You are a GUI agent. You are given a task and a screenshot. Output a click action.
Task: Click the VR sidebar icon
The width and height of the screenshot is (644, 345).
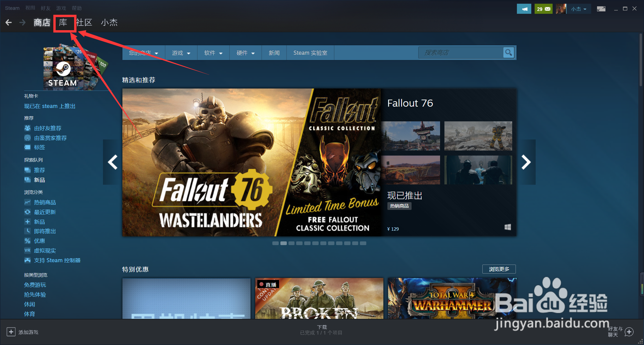[28, 250]
